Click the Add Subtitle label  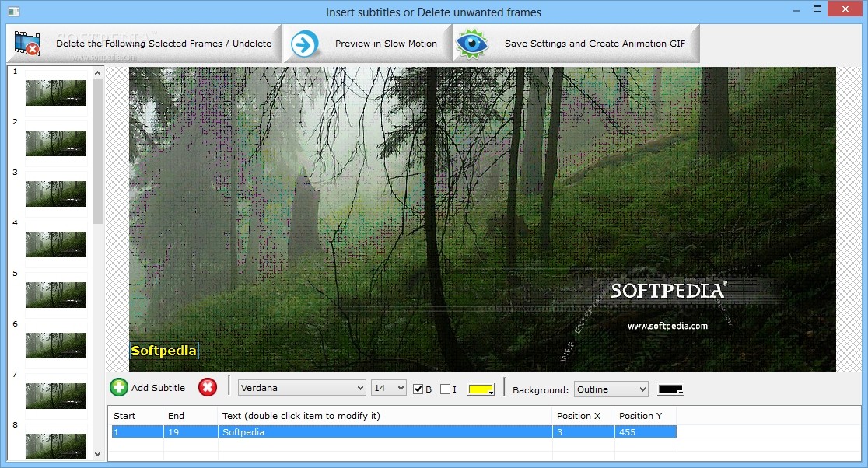point(159,388)
